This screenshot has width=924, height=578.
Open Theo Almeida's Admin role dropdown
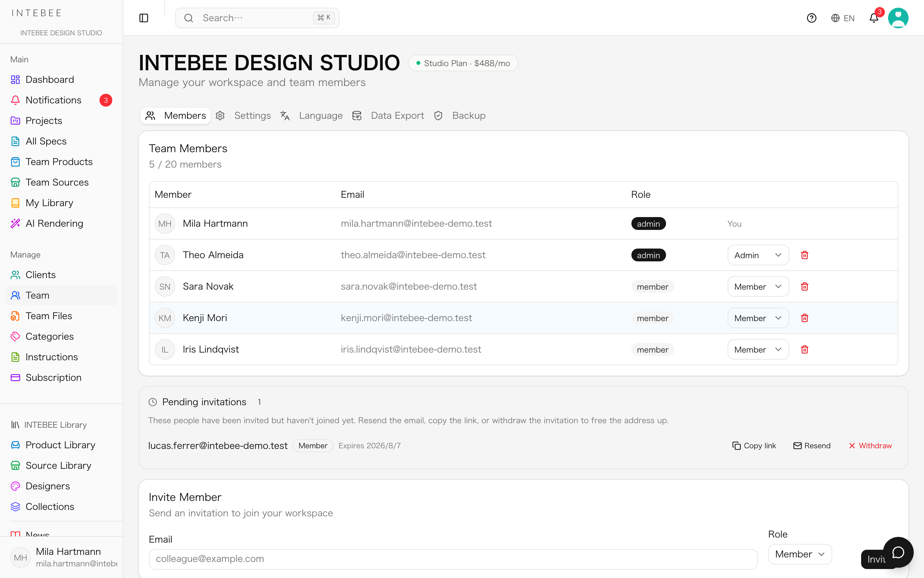click(758, 255)
